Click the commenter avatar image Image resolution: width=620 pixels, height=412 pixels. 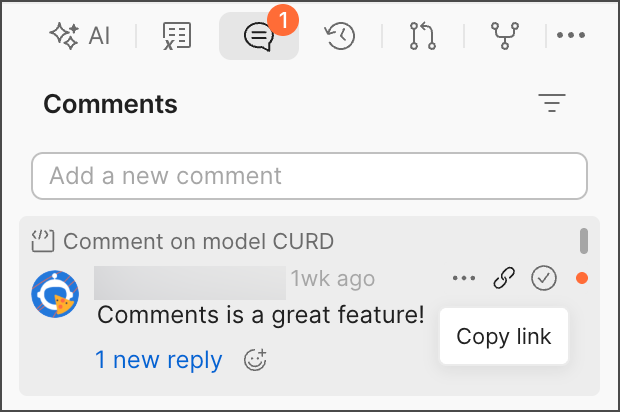click(56, 294)
